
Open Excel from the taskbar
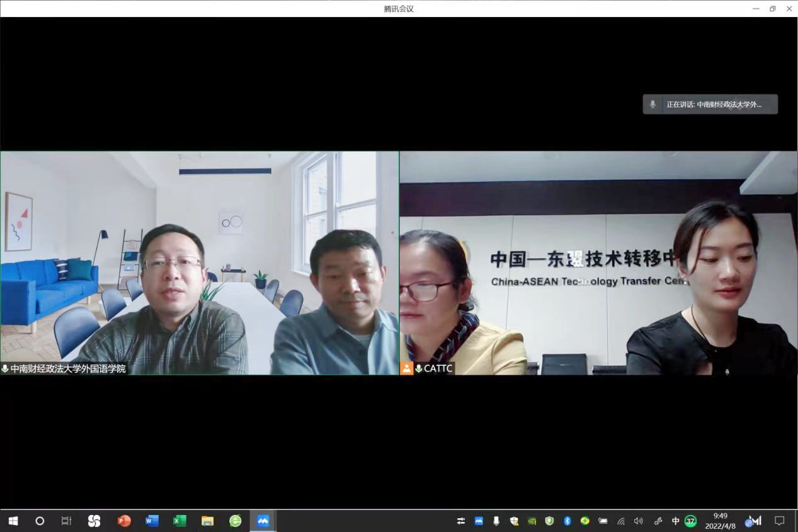tap(180, 521)
